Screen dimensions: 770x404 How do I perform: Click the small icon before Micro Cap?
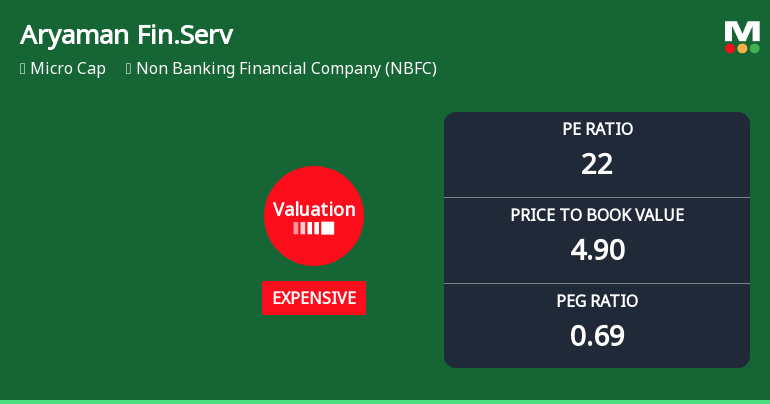click(22, 69)
